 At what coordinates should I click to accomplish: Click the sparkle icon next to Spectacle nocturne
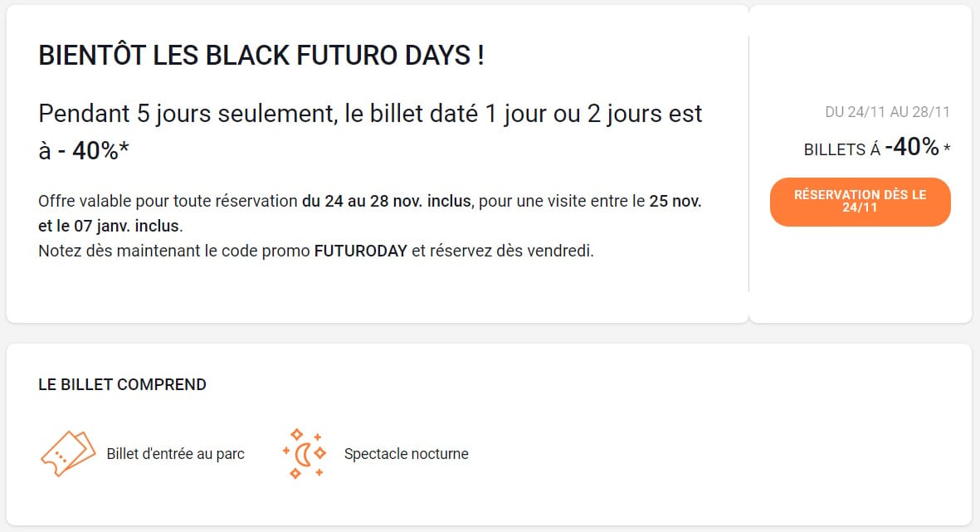(x=304, y=452)
